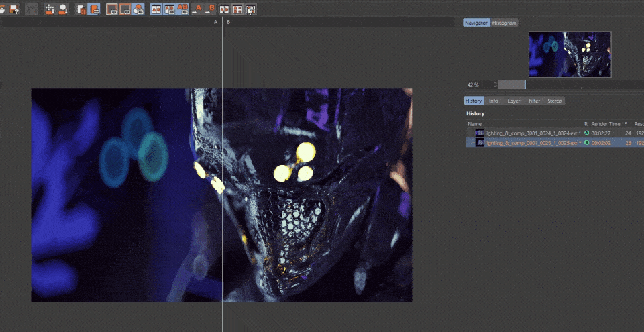
Task: Click the sphere-with-down-arrow toolbar icon
Action: pos(63,9)
